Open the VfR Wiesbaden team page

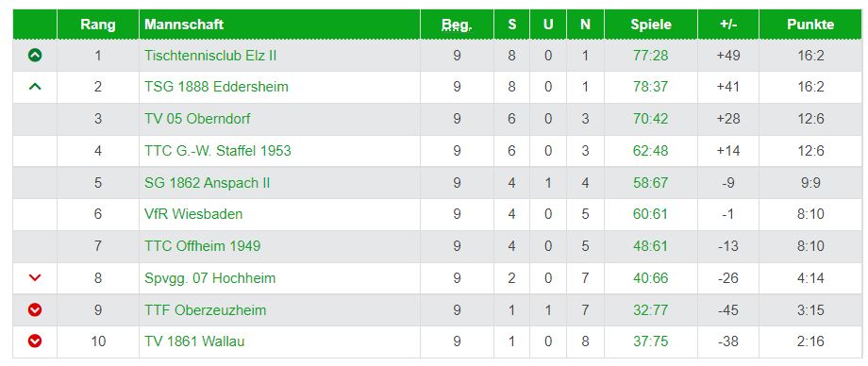(x=193, y=214)
